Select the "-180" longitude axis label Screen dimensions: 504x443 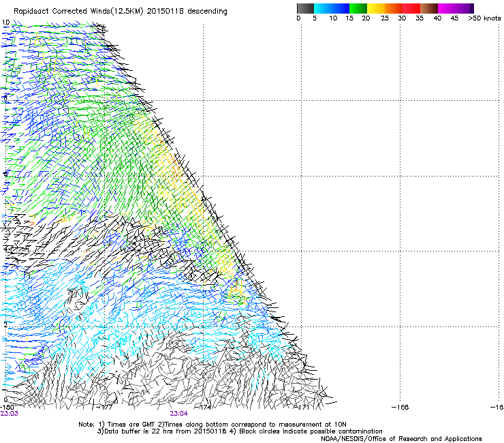tap(7, 408)
